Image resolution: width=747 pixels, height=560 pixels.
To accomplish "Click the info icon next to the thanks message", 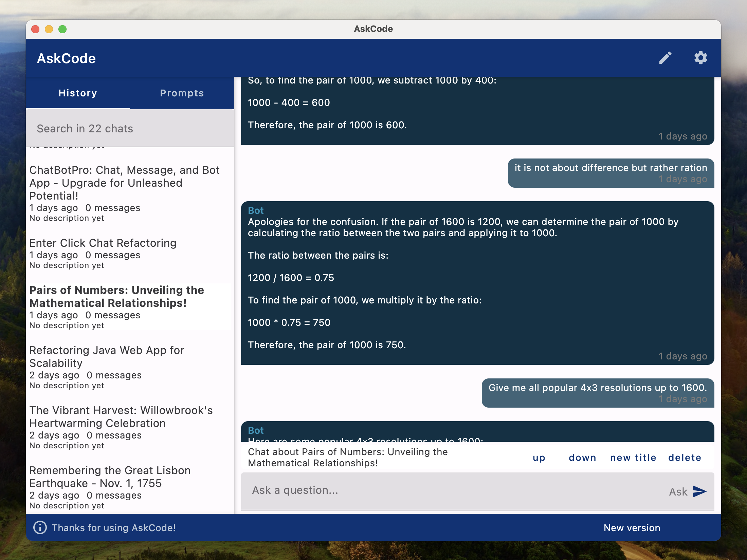I will click(40, 528).
